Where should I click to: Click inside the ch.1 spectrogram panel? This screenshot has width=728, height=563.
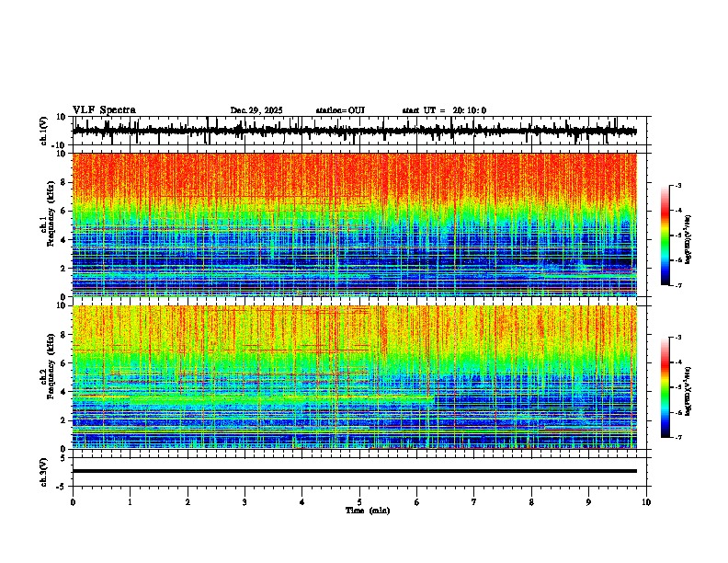point(354,224)
